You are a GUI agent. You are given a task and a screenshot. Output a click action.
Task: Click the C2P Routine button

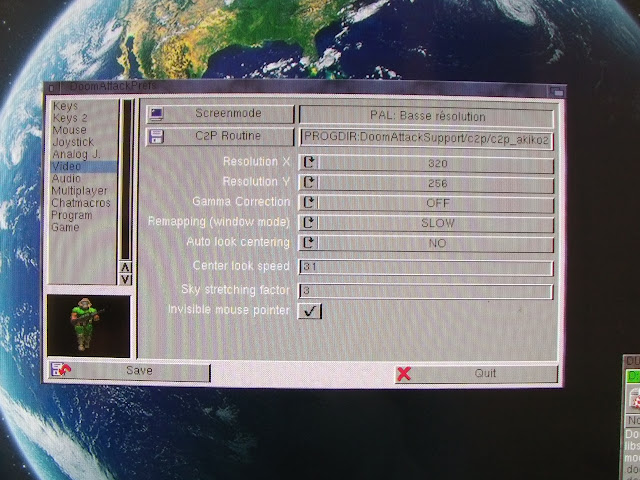pyautogui.click(x=220, y=137)
